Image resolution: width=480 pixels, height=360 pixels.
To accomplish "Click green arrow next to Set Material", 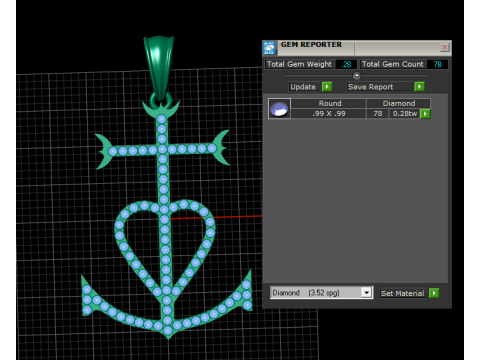I will [x=434, y=293].
